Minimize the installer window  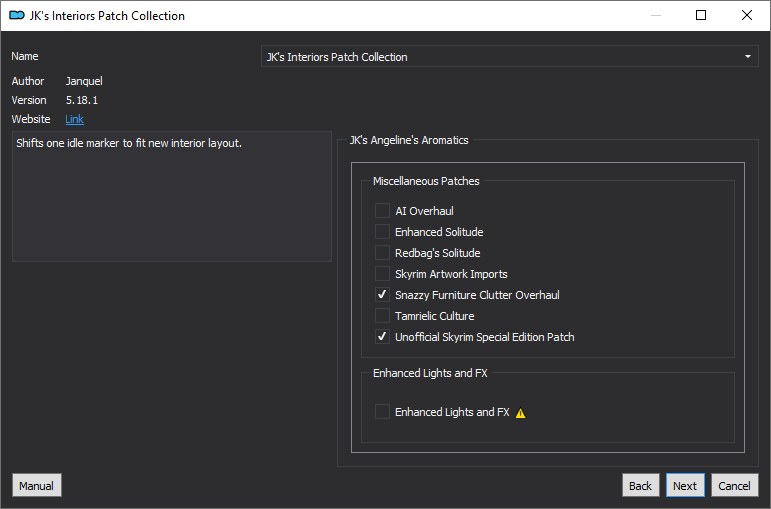point(655,15)
